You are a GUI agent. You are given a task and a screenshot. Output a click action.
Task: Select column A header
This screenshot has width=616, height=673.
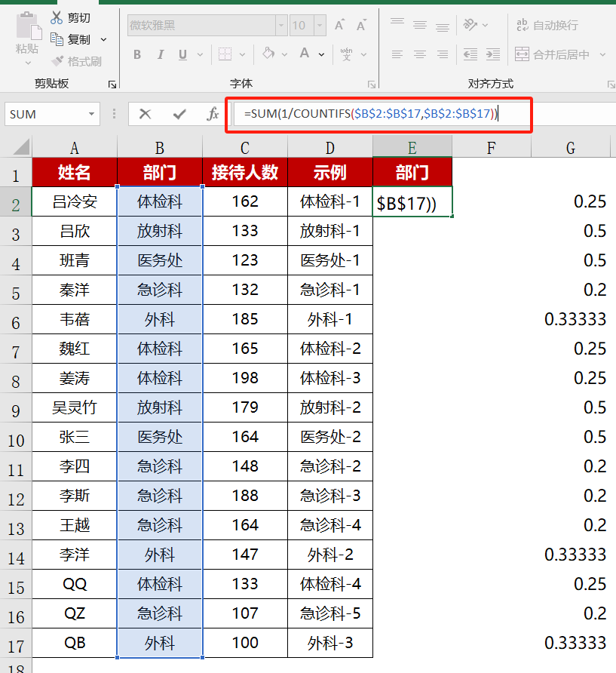pyautogui.click(x=74, y=148)
